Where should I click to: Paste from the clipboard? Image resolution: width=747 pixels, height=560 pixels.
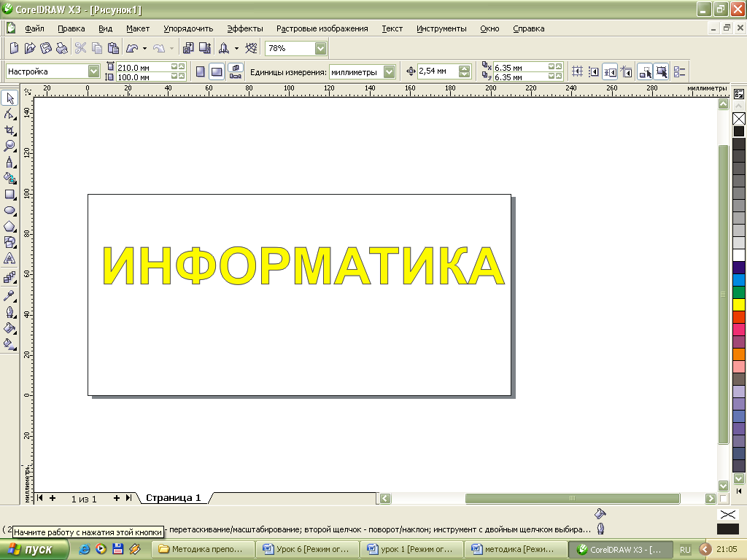tap(113, 48)
